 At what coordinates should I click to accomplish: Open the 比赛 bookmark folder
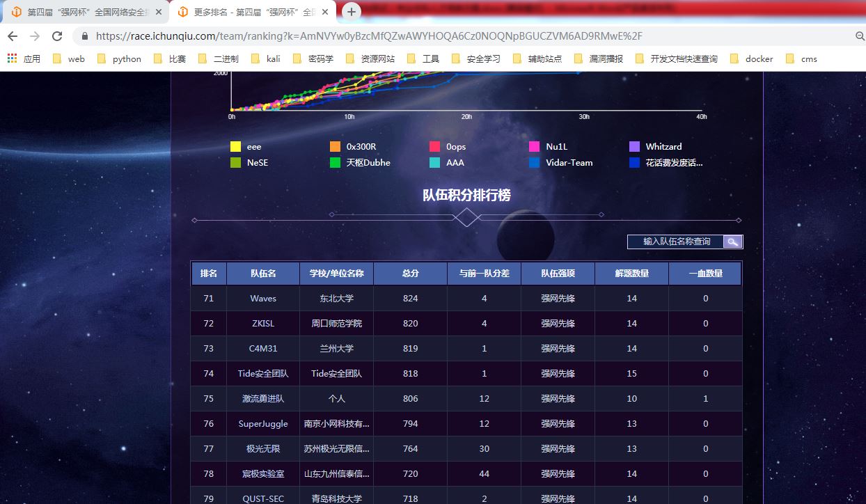170,59
